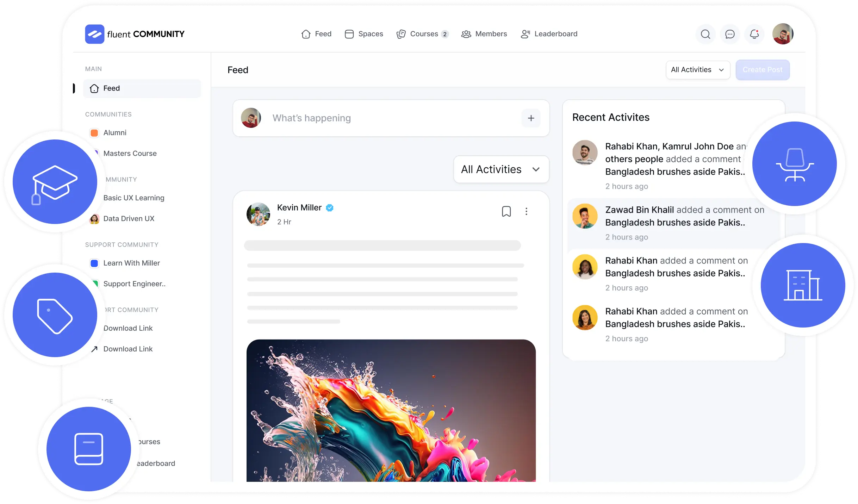Click the What's happening input field
The width and height of the screenshot is (858, 504).
[391, 118]
